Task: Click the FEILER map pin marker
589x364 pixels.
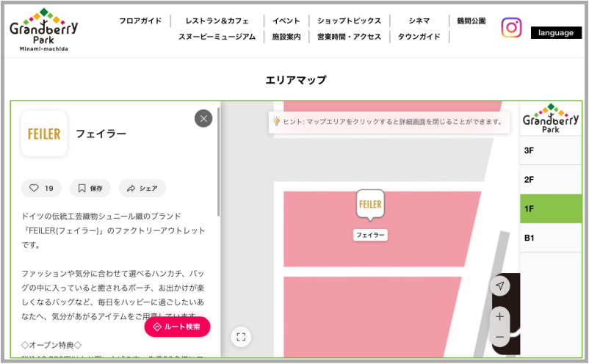Action: point(370,205)
